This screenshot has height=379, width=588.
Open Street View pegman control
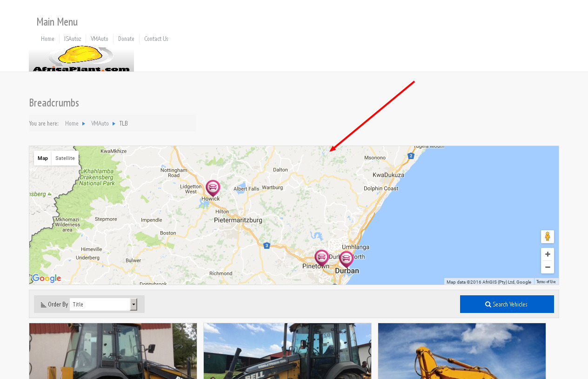tap(548, 237)
